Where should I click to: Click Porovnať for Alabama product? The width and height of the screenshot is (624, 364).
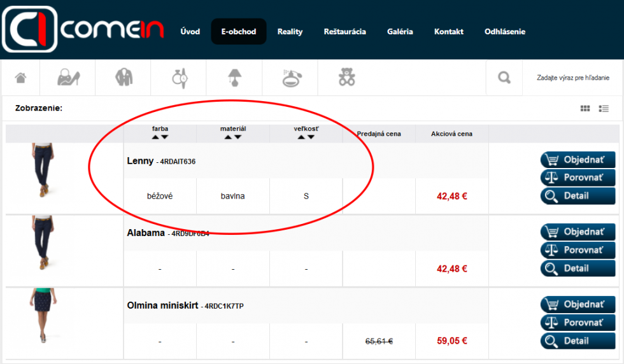click(x=578, y=250)
